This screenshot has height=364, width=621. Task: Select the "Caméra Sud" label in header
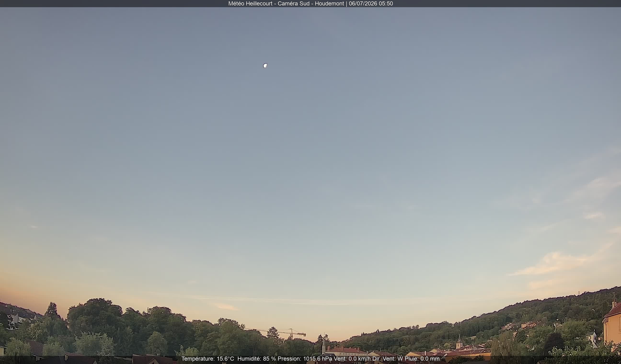pos(293,4)
